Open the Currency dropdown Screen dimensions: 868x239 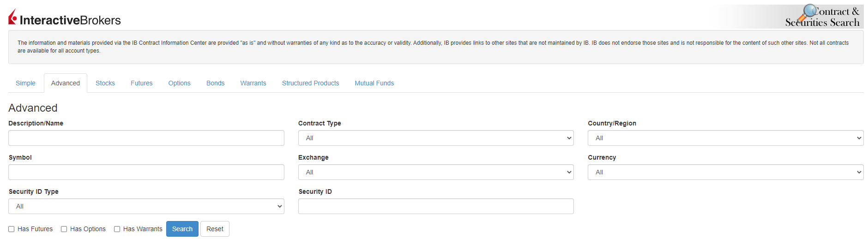725,172
